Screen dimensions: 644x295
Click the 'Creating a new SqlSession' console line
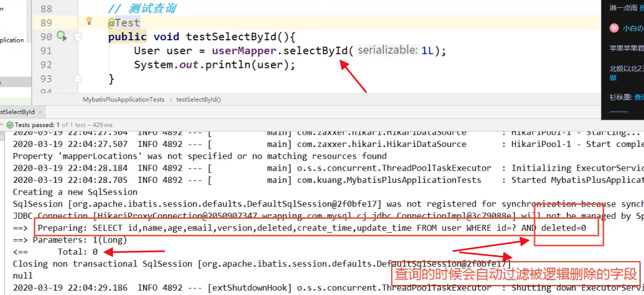point(75,192)
